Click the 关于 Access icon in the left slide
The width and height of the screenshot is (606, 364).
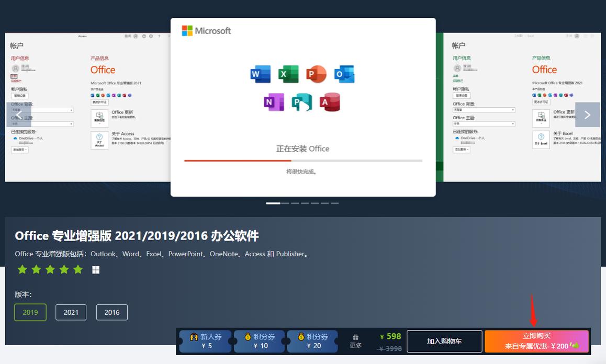[x=99, y=140]
